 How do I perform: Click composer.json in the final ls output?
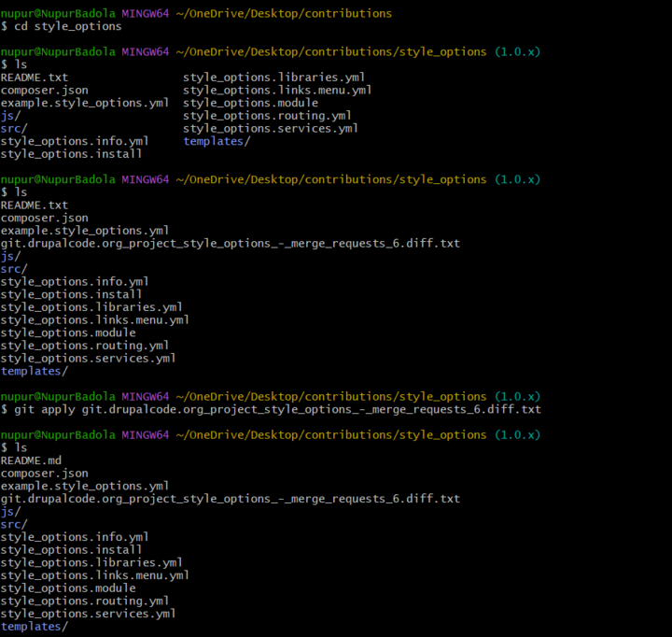44,474
